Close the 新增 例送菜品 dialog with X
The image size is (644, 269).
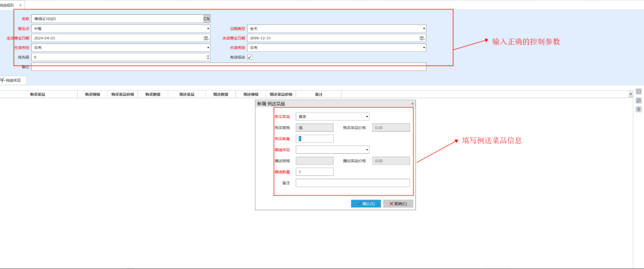point(412,104)
